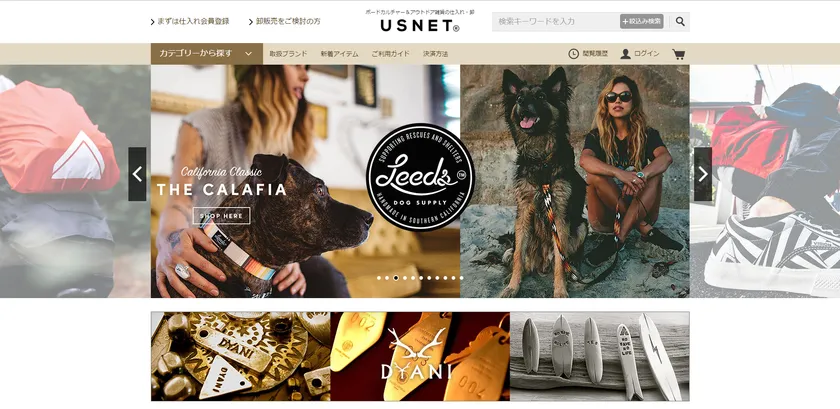Open the 新着アイテム menu item
Image resolution: width=840 pixels, height=409 pixels.
pyautogui.click(x=340, y=54)
